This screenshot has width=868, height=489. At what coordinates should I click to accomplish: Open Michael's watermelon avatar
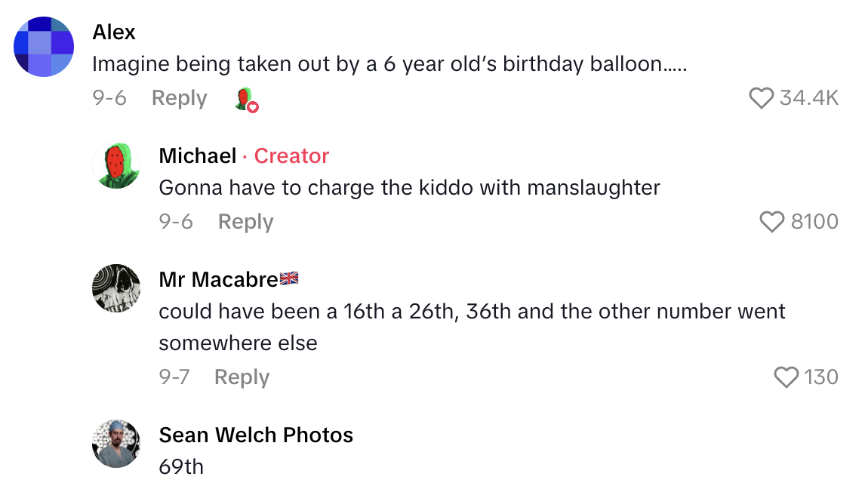116,165
